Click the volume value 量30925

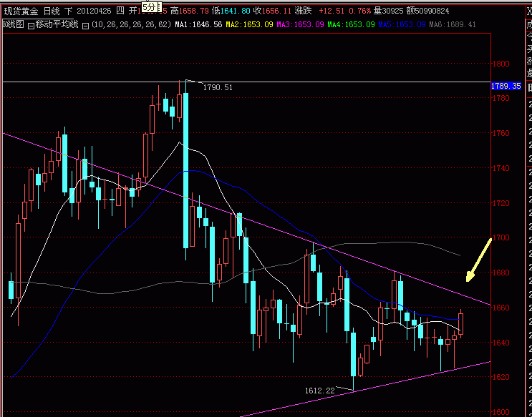pos(389,11)
